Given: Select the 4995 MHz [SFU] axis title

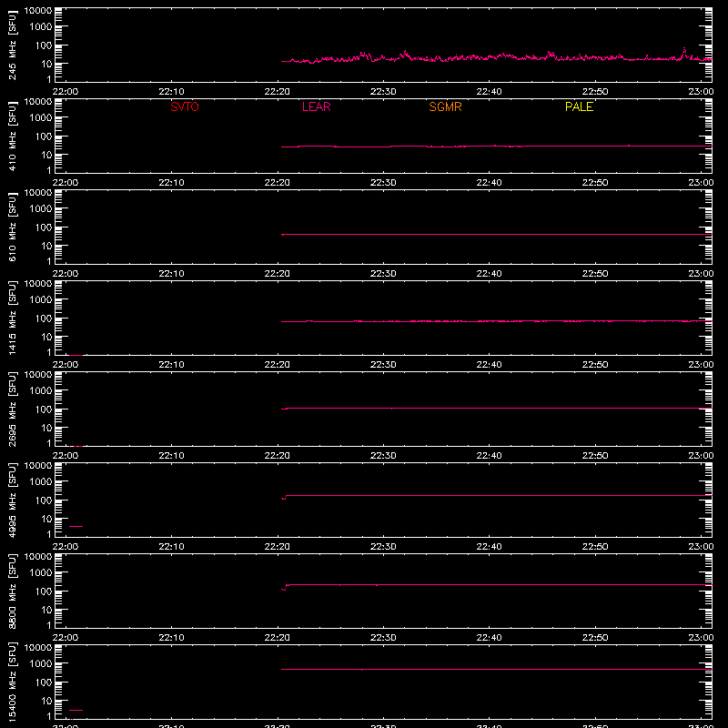Looking at the screenshot, I should (12, 500).
